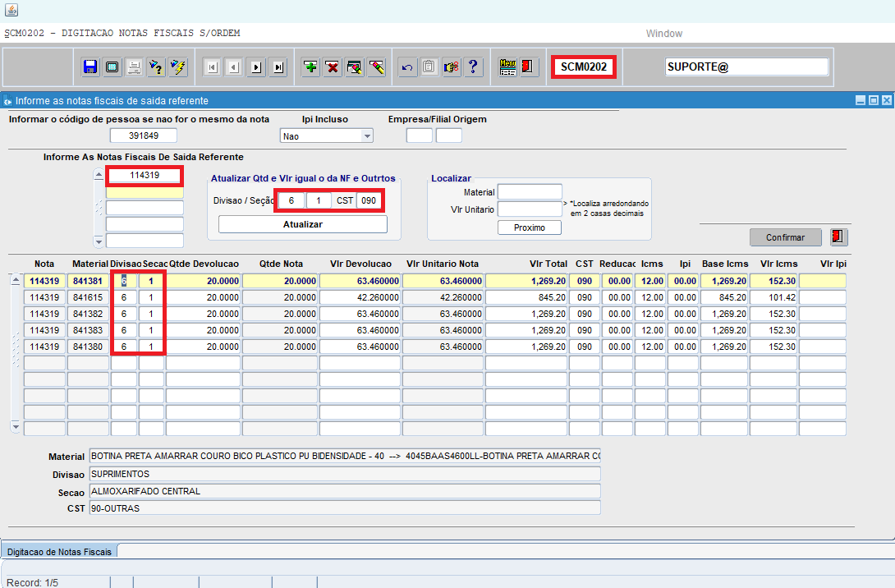
Task: Click the screen print icon beside Save
Action: 112,67
